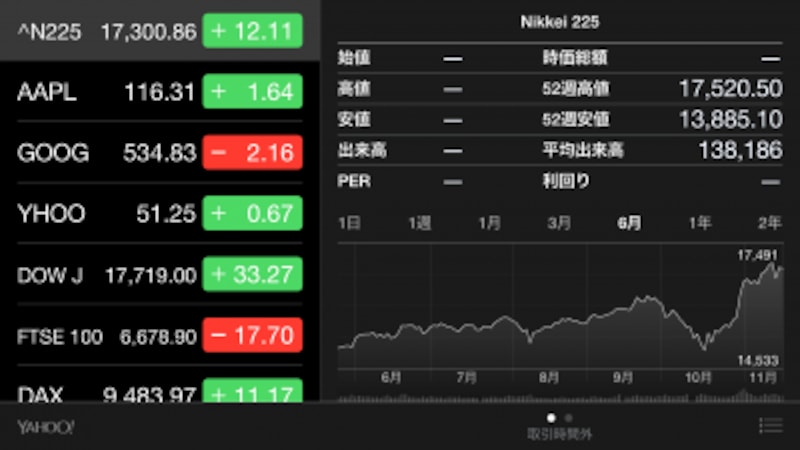Click the chart low label 14,533

point(758,361)
